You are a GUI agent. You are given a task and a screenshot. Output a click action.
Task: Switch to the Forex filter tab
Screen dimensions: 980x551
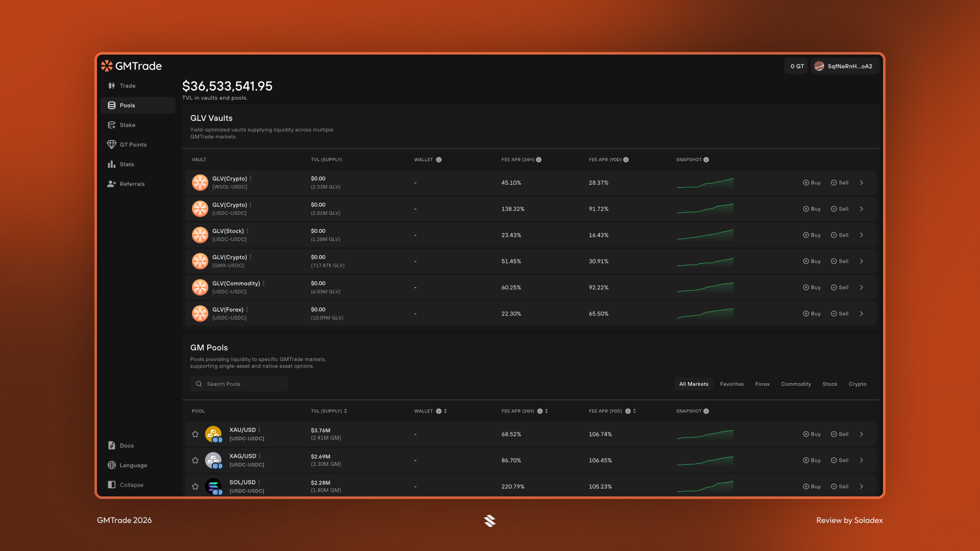pos(763,384)
